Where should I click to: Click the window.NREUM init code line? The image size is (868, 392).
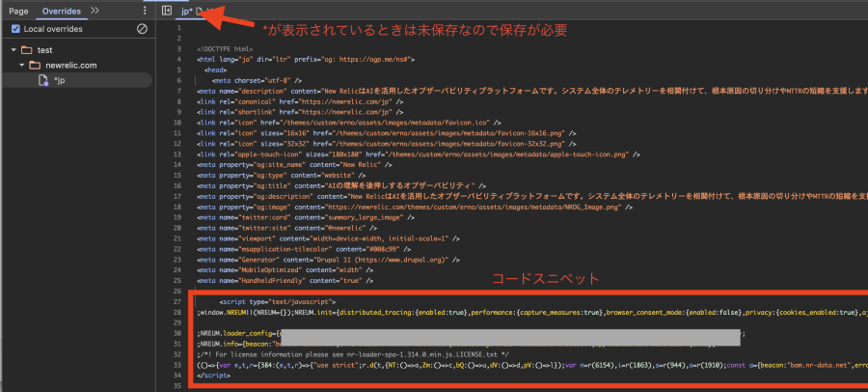532,313
